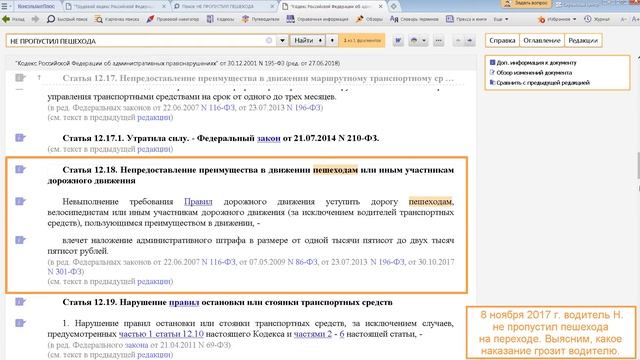Open the закон link in Статья 12.17.1
Viewport: 640px width, 360px height.
269,138
